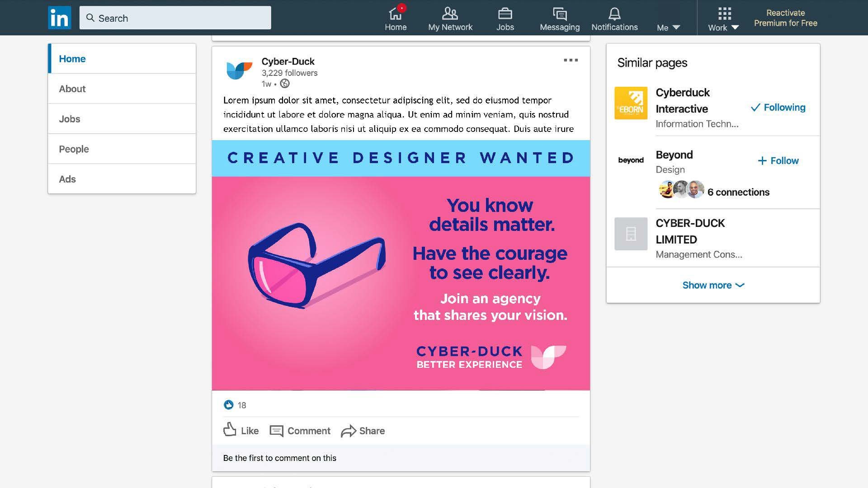This screenshot has width=868, height=488.
Task: Click 'Be the first to comment on this'
Action: click(280, 458)
